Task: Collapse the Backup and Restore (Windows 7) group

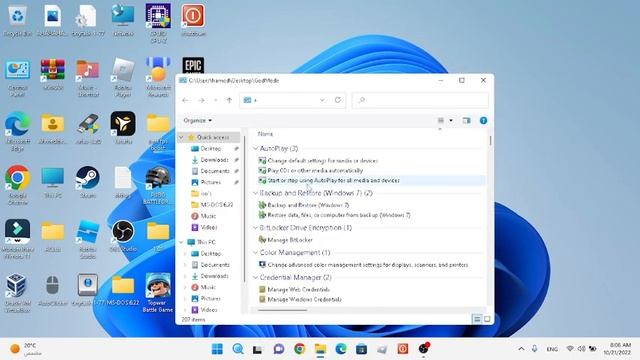Action: (256, 193)
